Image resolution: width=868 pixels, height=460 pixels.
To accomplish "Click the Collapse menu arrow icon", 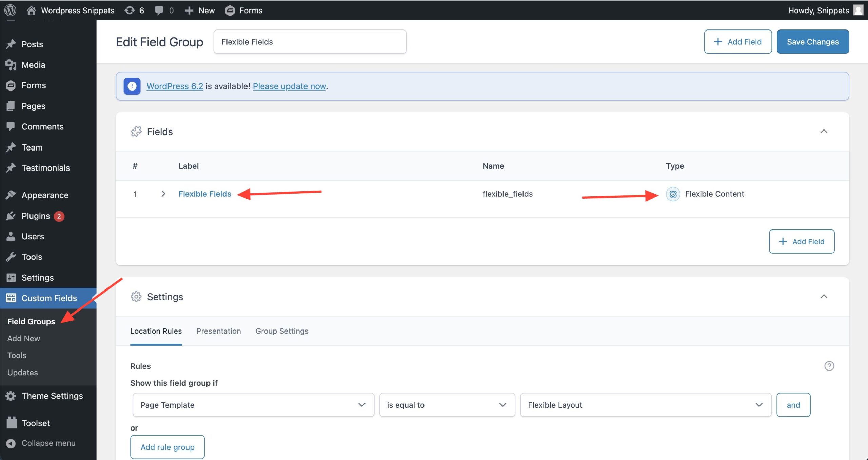I will [x=11, y=443].
